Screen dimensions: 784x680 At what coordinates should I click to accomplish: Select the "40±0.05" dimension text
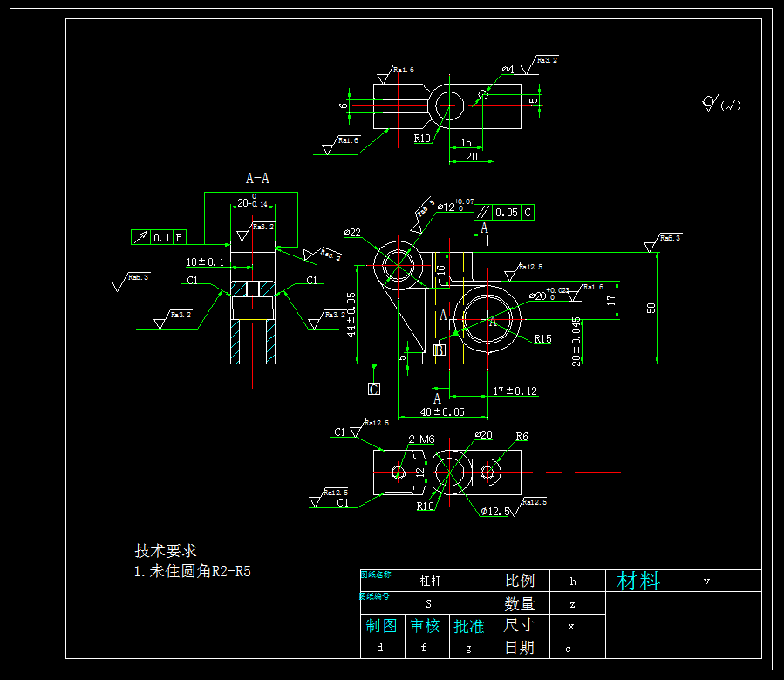[442, 412]
